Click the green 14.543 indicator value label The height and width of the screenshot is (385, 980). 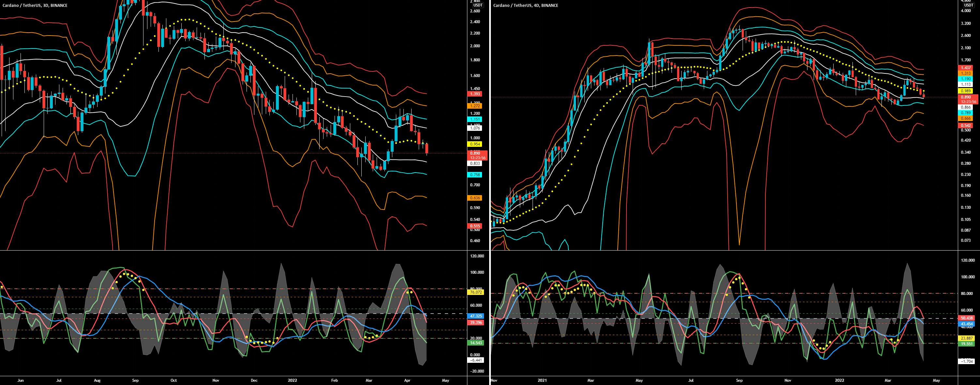point(476,343)
